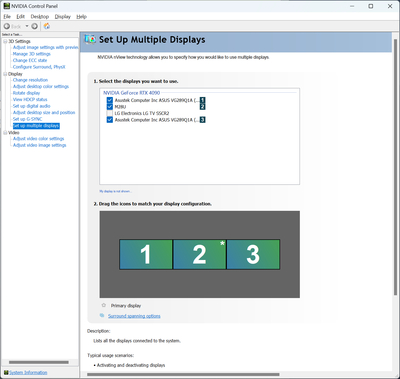Viewport: 400px width, 379px height.
Task: Open the Edit menu
Action: (21, 16)
